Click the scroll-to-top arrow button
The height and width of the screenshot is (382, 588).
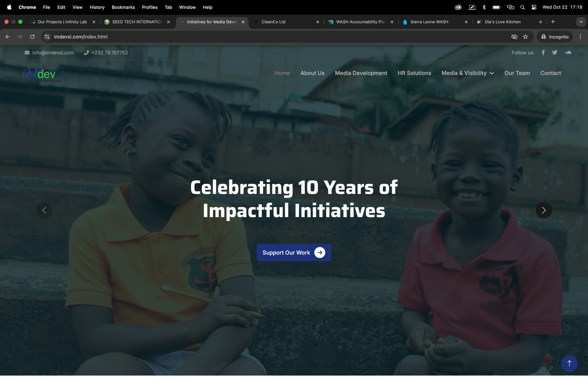[569, 363]
